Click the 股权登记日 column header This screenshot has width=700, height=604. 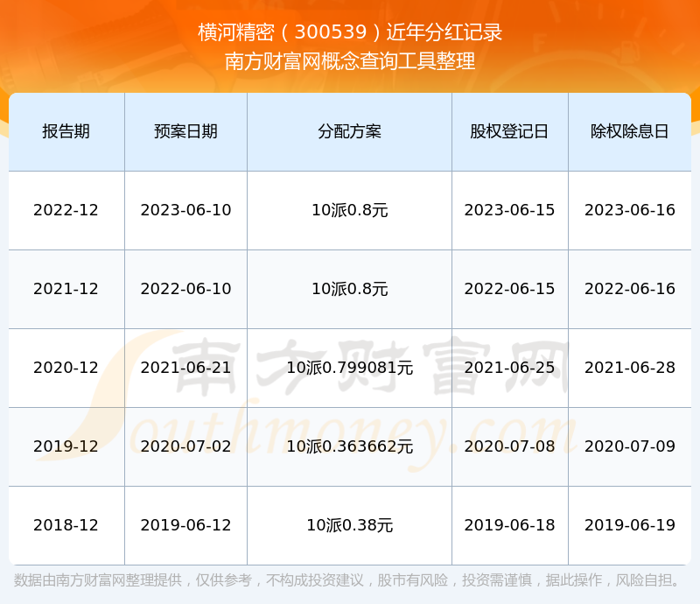509,131
